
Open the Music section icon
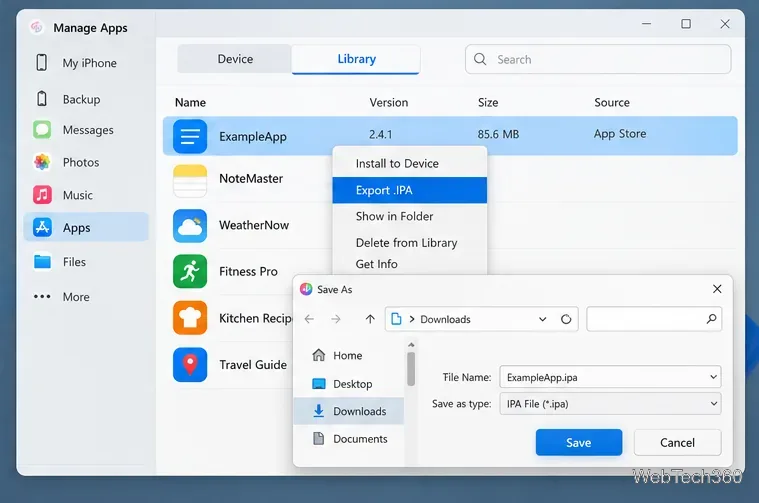pyautogui.click(x=42, y=195)
